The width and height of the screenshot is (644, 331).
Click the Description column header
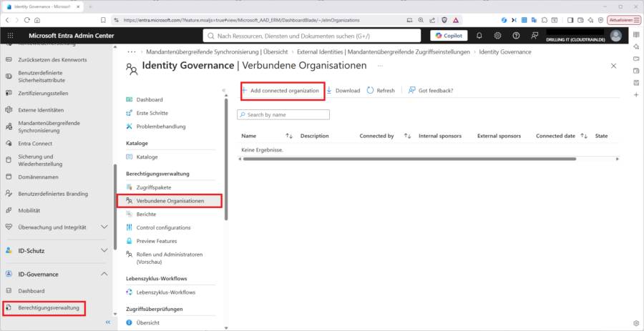click(315, 136)
